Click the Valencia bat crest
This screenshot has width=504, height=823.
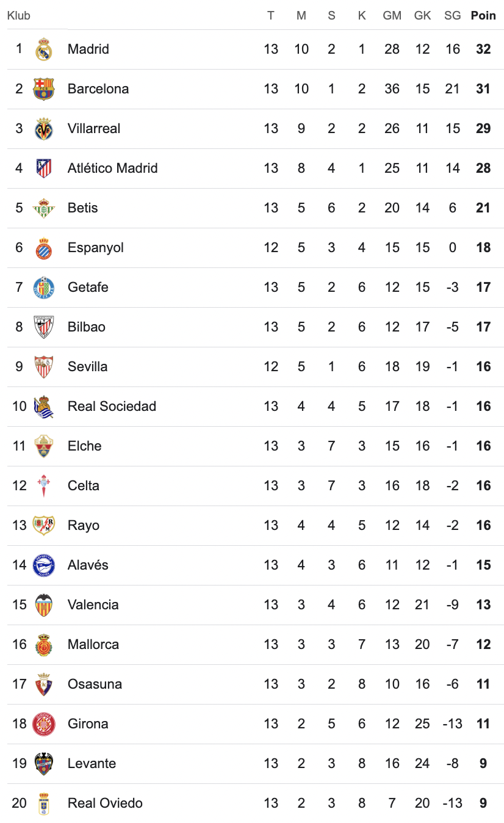coord(43,605)
